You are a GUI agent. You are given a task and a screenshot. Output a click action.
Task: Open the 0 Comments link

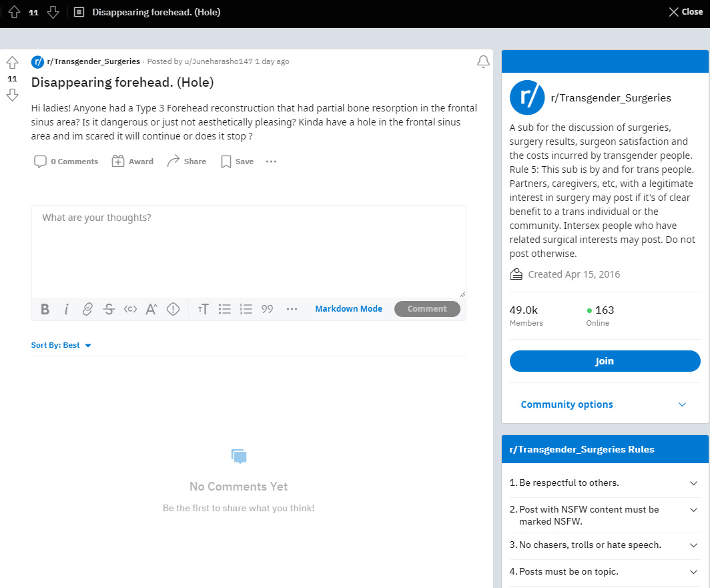coord(66,162)
